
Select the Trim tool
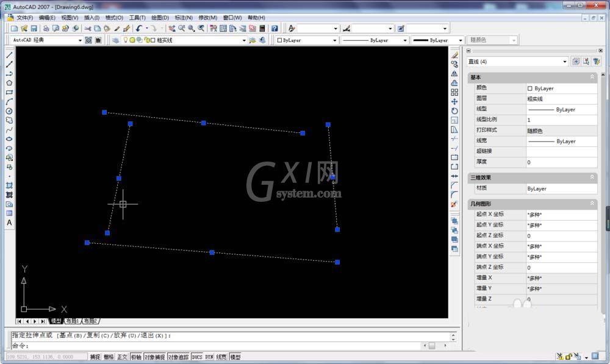click(x=454, y=139)
